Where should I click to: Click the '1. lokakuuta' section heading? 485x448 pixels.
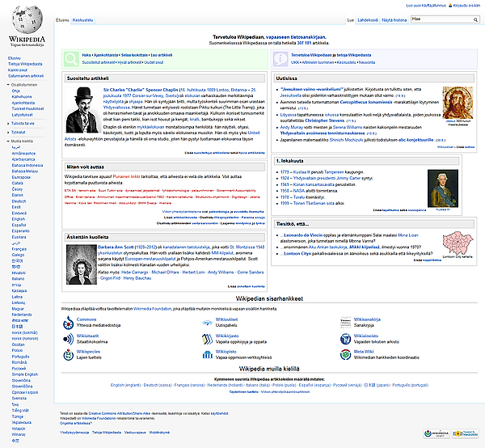pos(290,161)
